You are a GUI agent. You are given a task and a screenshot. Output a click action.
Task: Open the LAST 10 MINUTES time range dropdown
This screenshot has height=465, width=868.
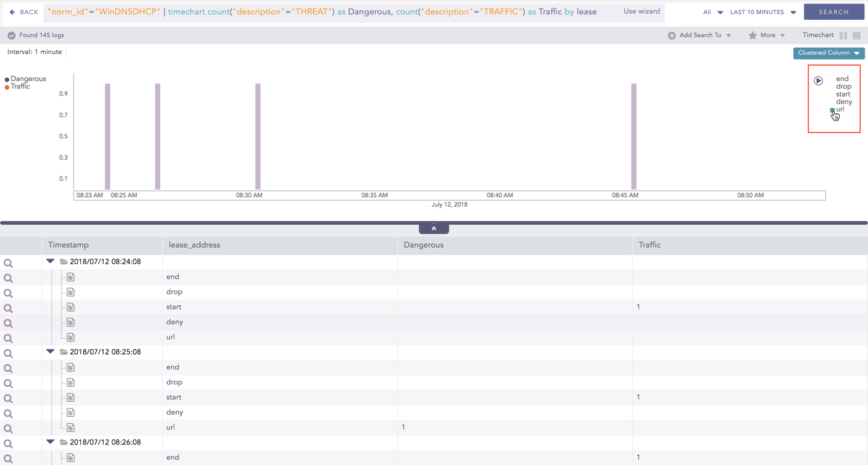click(761, 11)
